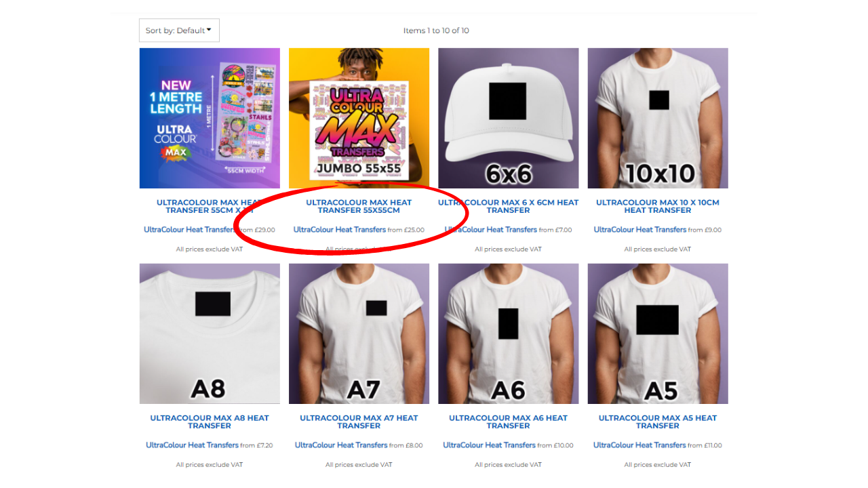Open the A8 t-shirt product image
This screenshot has height=488, width=868.
pyautogui.click(x=210, y=333)
